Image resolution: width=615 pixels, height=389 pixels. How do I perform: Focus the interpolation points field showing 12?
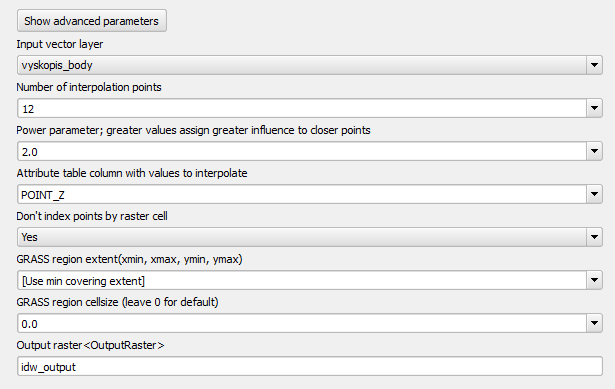click(302, 108)
